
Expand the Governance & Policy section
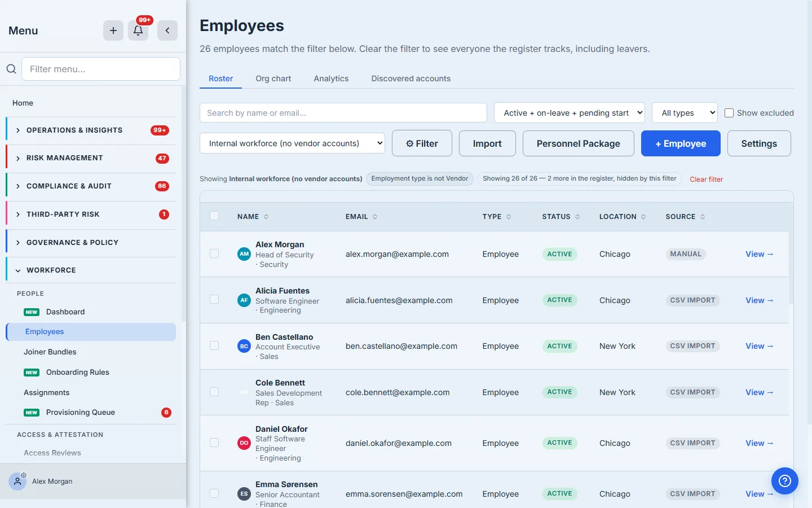[91, 243]
